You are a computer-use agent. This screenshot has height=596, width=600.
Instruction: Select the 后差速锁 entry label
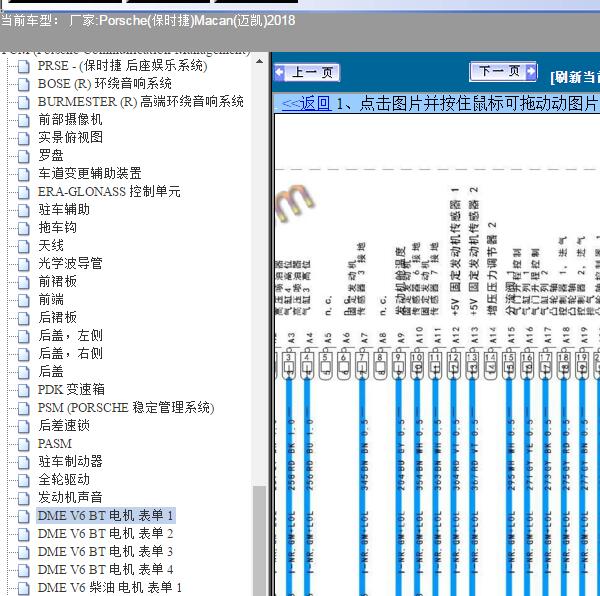[64, 426]
